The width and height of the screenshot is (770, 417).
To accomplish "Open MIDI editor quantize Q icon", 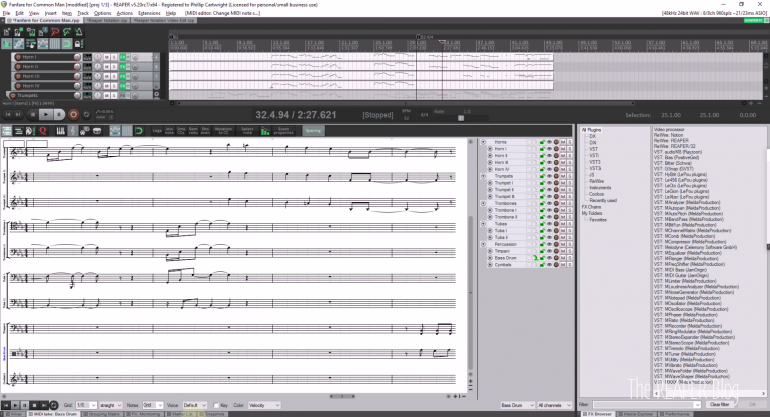I will [43, 131].
